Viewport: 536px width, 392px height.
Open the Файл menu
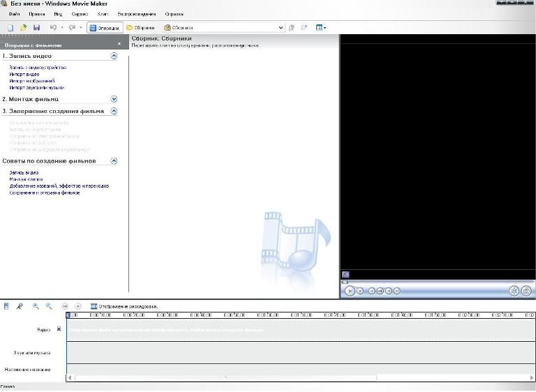coord(15,14)
